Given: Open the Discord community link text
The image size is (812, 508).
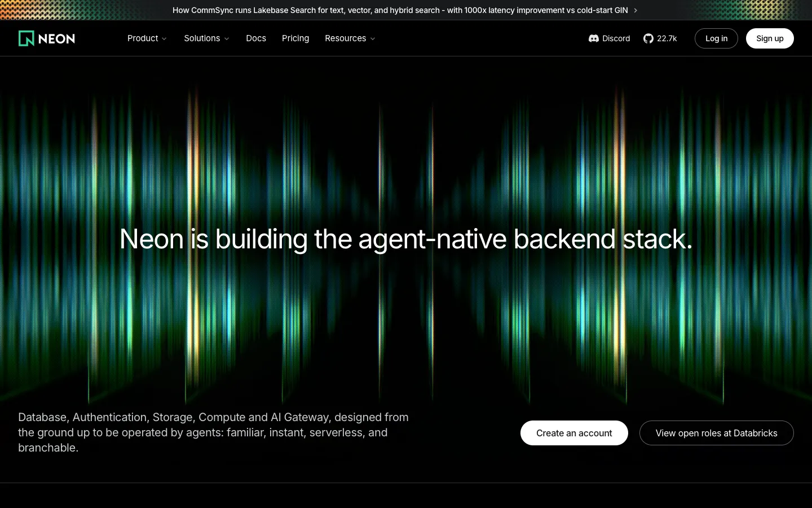Looking at the screenshot, I should (x=616, y=38).
